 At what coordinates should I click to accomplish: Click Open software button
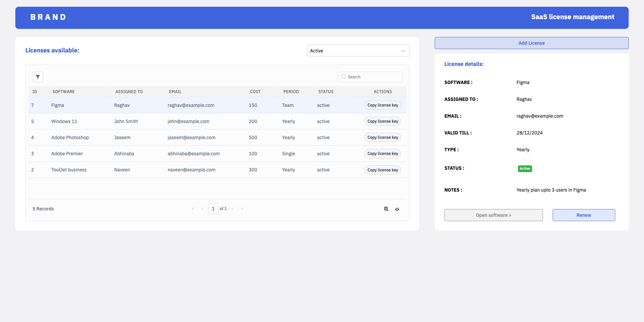tap(493, 215)
